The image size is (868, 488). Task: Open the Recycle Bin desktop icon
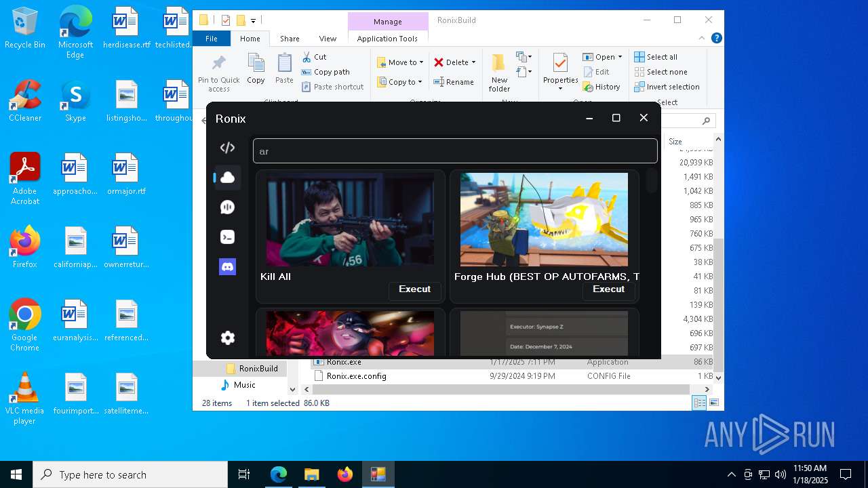click(25, 28)
